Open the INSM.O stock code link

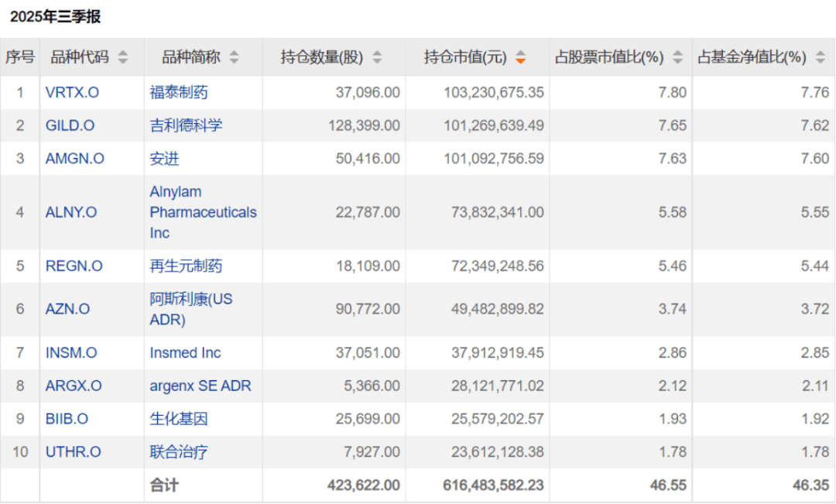coord(71,353)
